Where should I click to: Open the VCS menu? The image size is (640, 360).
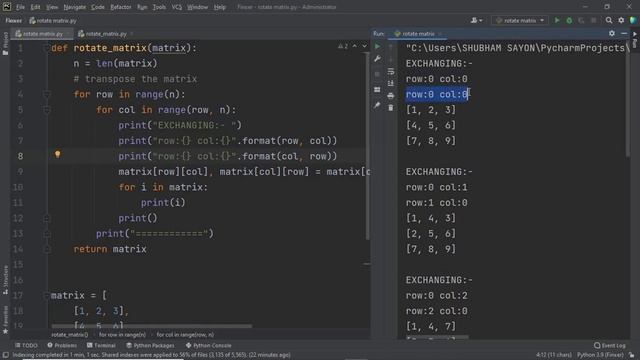[x=176, y=7]
